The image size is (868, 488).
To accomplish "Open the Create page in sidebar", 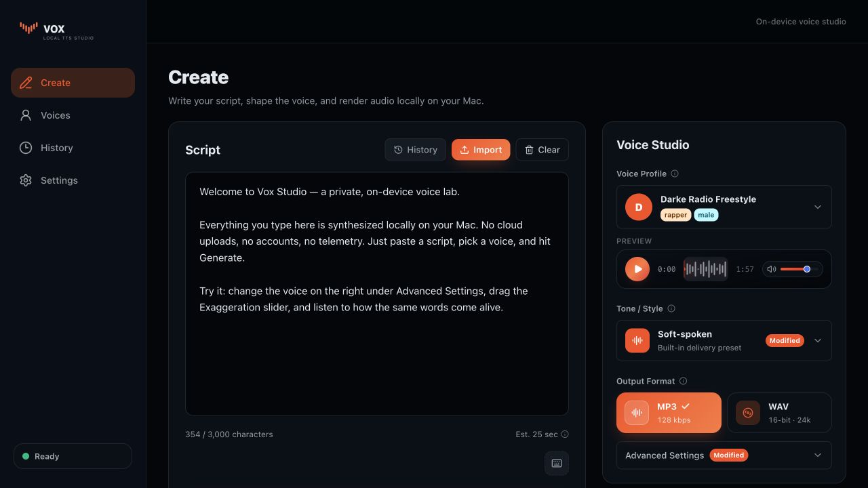I will pyautogui.click(x=73, y=83).
